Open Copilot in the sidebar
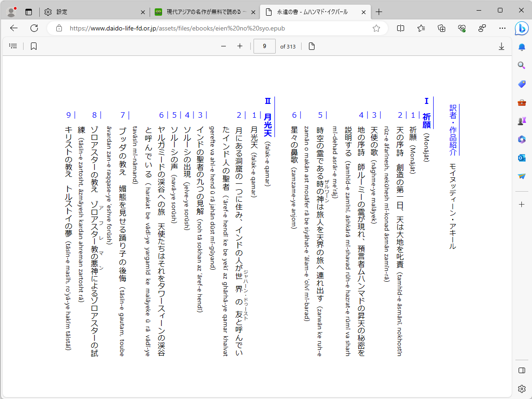Image resolution: width=532 pixels, height=399 pixels. pyautogui.click(x=521, y=29)
